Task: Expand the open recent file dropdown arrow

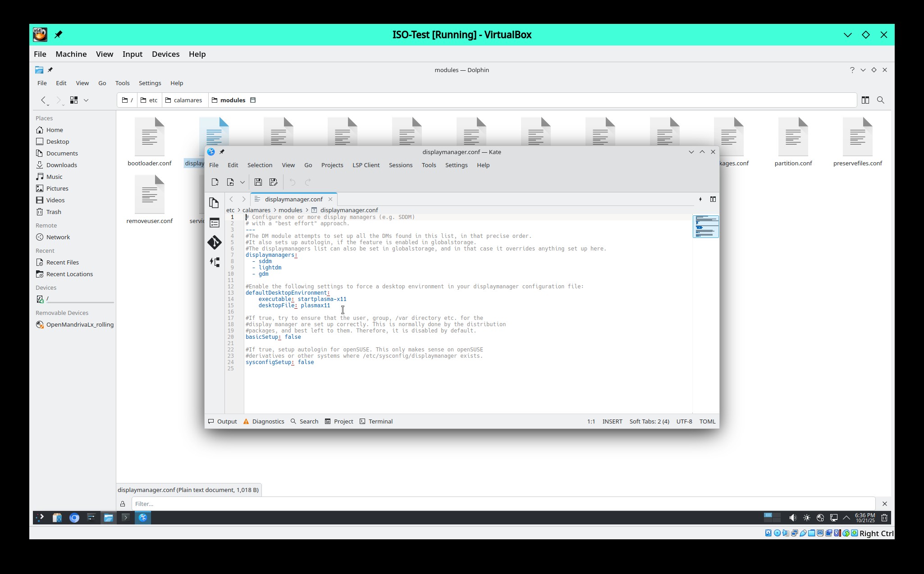Action: pyautogui.click(x=242, y=182)
